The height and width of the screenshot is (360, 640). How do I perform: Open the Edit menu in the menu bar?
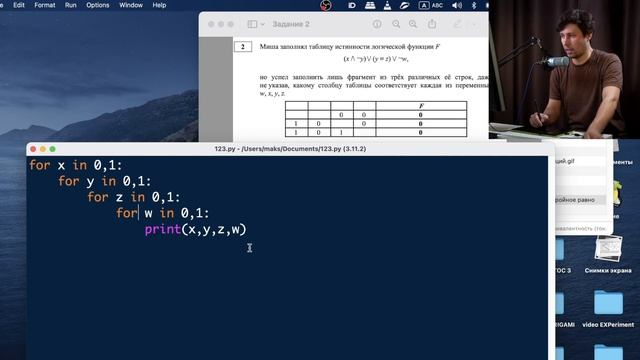[x=19, y=5]
